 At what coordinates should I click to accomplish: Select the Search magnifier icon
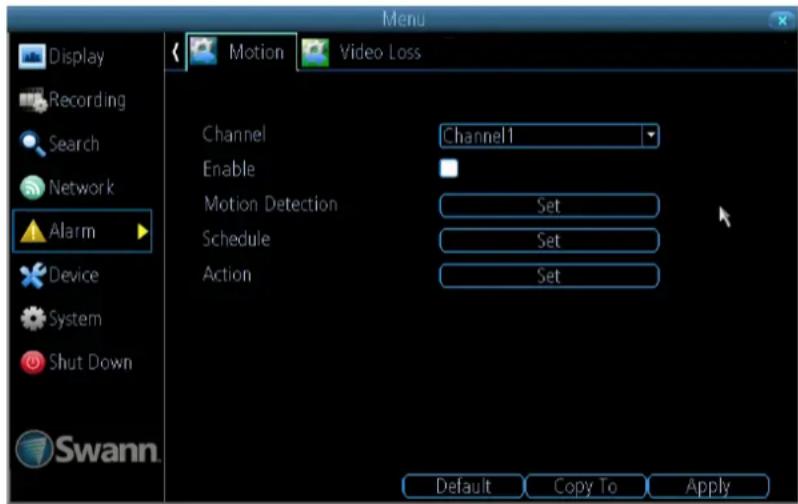pyautogui.click(x=33, y=144)
